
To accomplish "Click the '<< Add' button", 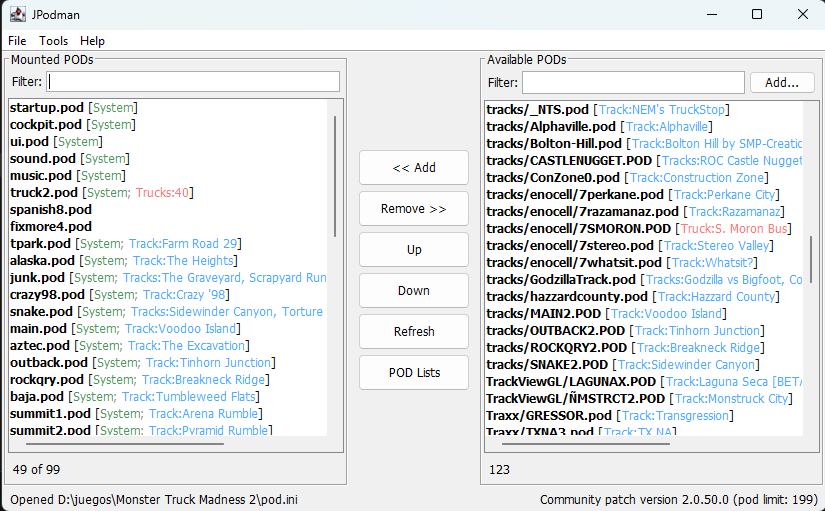I will (x=414, y=168).
